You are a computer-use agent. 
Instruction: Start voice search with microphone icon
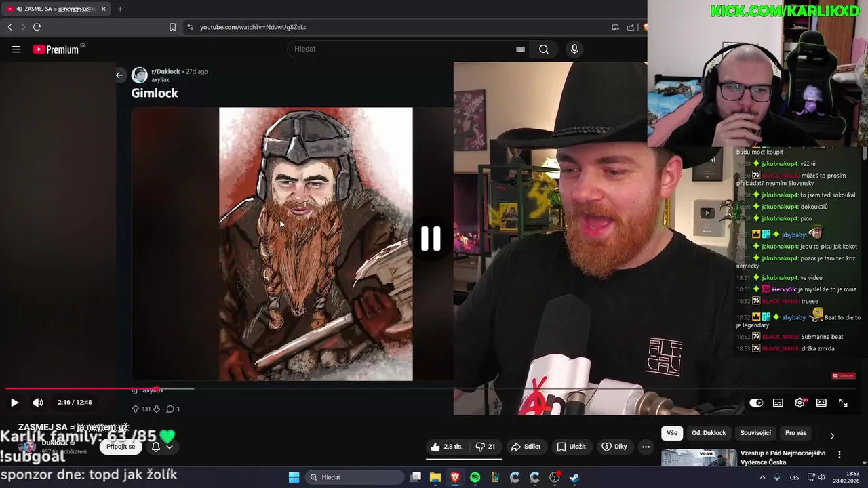pos(574,49)
